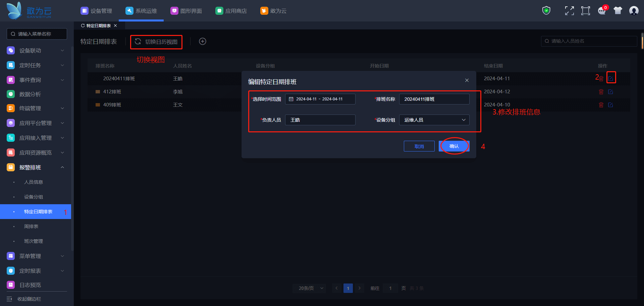This screenshot has height=306, width=644.
Task: Open 人员信息 submenu item
Action: click(x=36, y=182)
